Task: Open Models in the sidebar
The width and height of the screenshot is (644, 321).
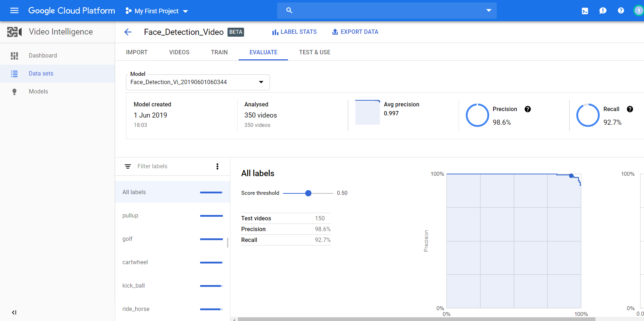Action: [58, 92]
